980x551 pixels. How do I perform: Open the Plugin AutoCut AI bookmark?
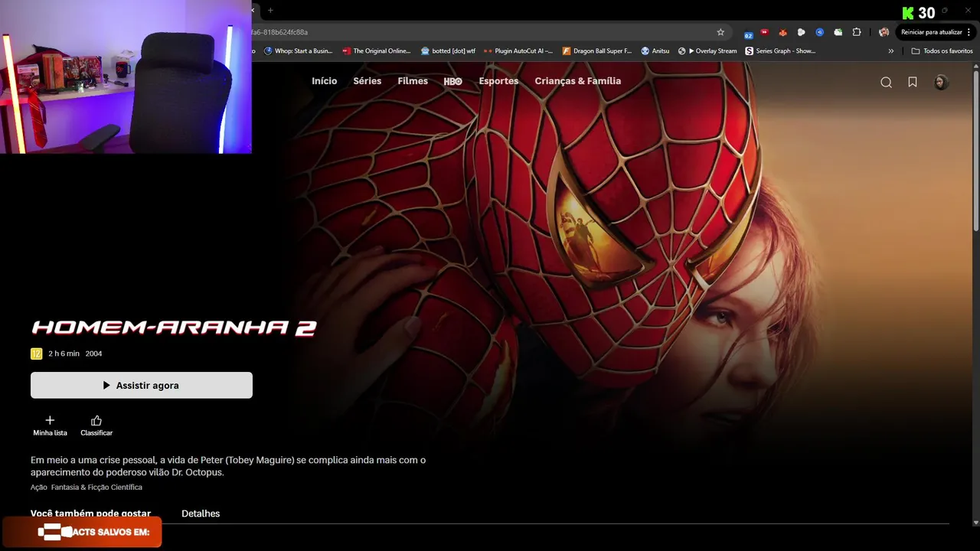tap(518, 51)
